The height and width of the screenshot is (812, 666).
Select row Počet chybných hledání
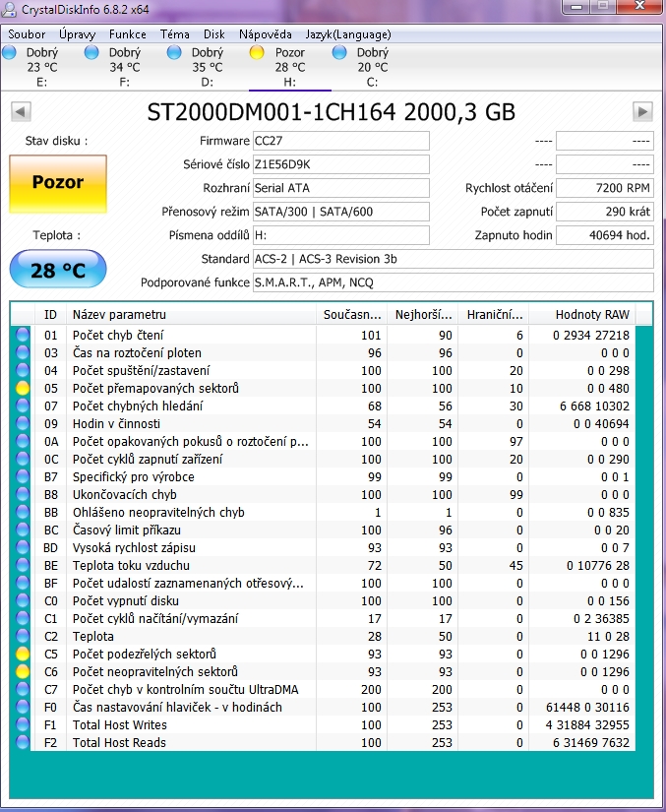pyautogui.click(x=323, y=406)
